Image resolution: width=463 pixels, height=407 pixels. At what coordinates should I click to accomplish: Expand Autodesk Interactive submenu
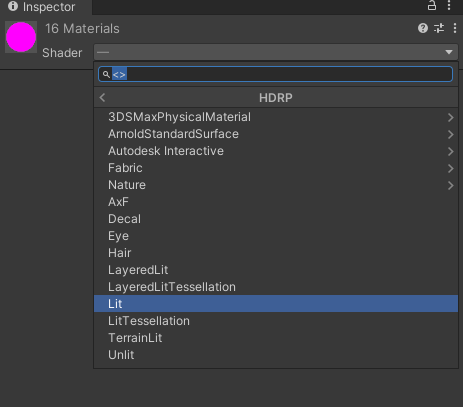[276, 151]
